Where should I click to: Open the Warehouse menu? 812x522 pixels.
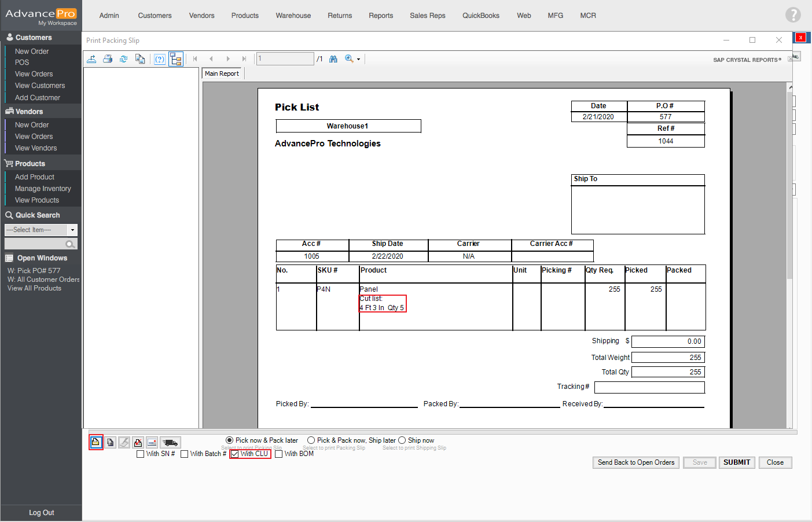[x=293, y=16]
